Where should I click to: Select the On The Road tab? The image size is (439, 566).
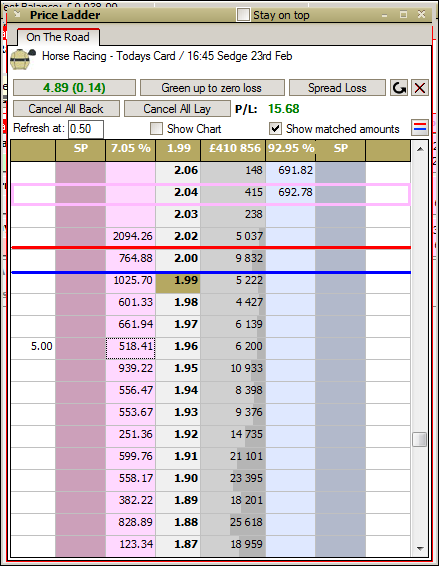(x=58, y=37)
